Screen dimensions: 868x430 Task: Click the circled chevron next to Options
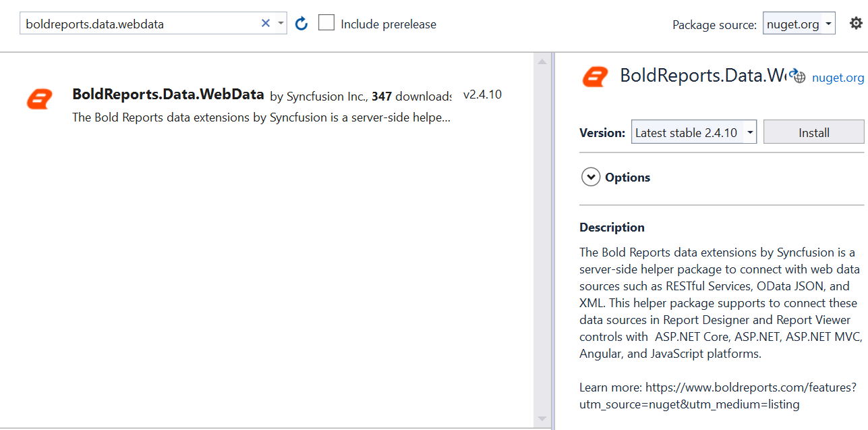(590, 176)
